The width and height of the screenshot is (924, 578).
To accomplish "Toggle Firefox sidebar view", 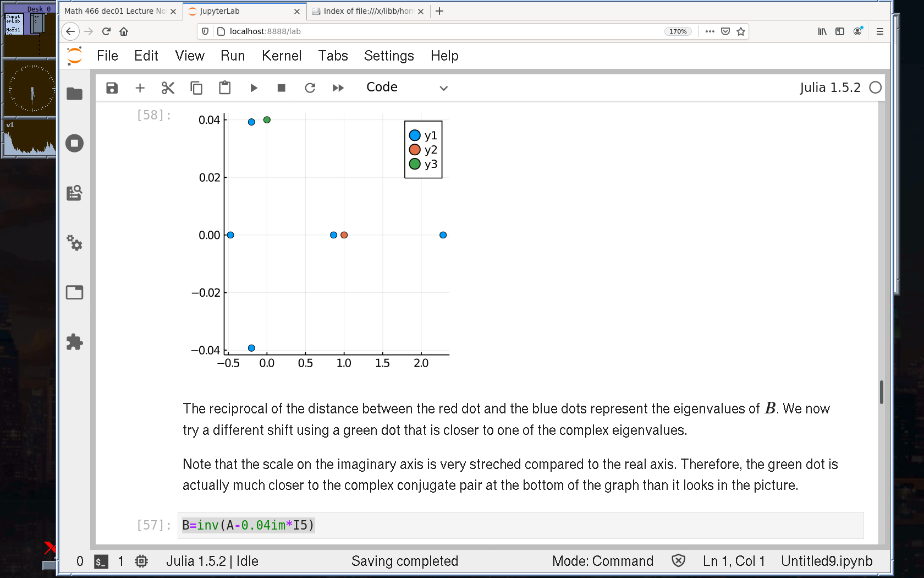I will click(x=840, y=31).
